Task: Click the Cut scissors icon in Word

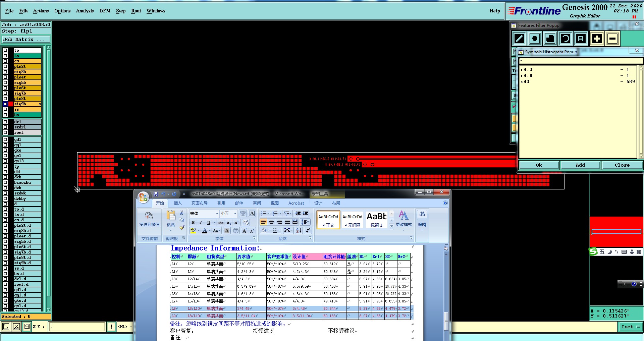Action: 181,213
